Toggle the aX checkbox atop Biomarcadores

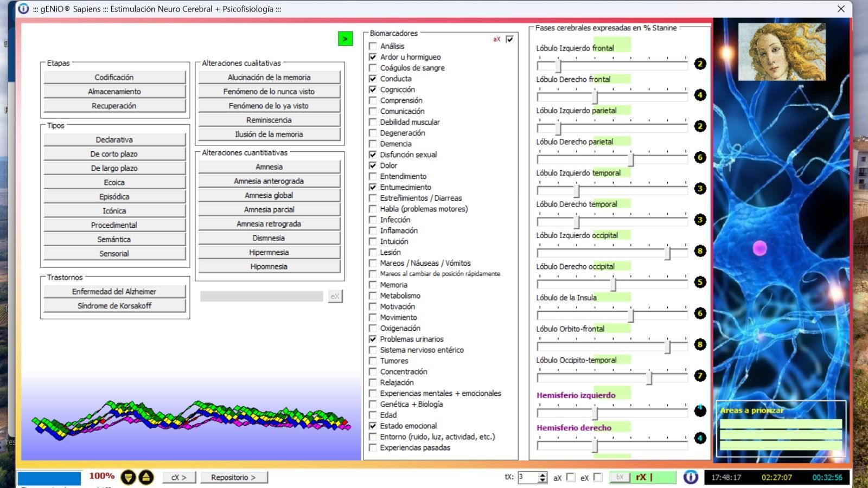point(509,39)
